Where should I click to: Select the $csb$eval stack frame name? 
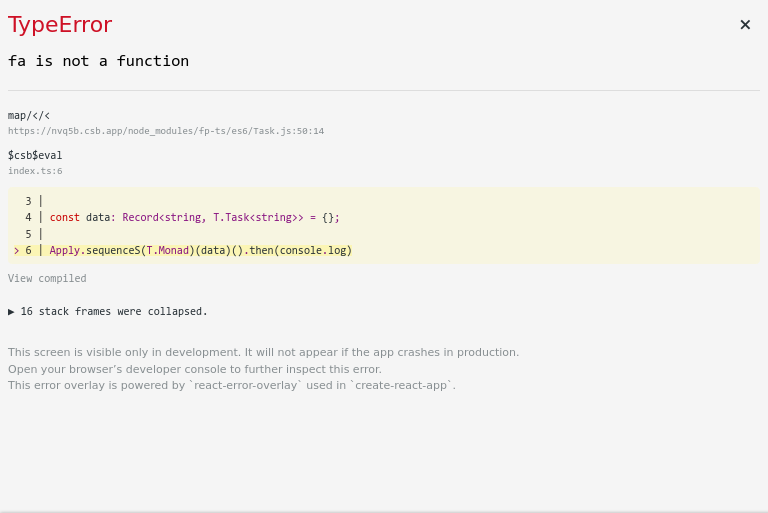(35, 155)
